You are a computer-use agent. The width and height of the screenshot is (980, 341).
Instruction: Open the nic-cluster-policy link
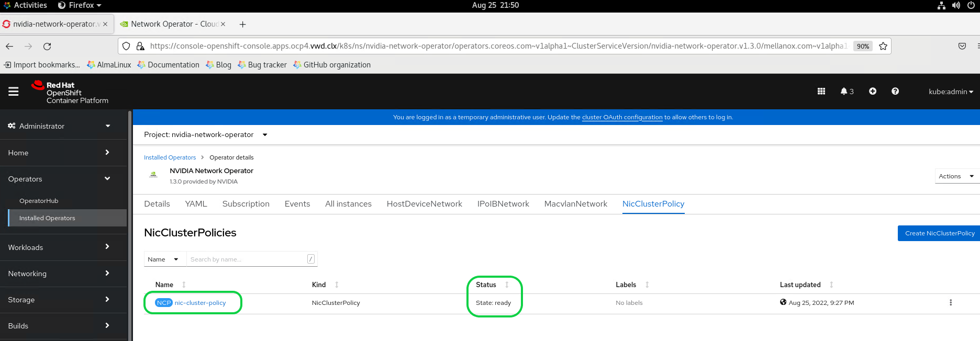[200, 303]
